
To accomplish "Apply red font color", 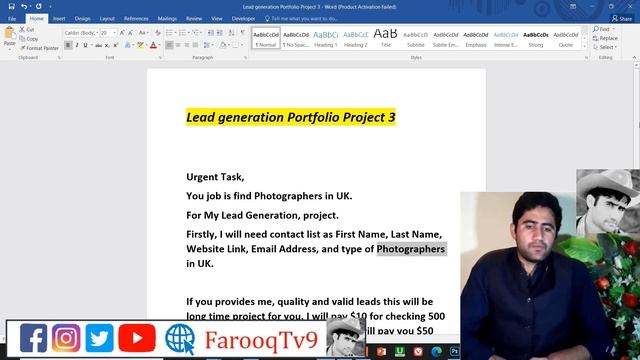I will coord(153,45).
